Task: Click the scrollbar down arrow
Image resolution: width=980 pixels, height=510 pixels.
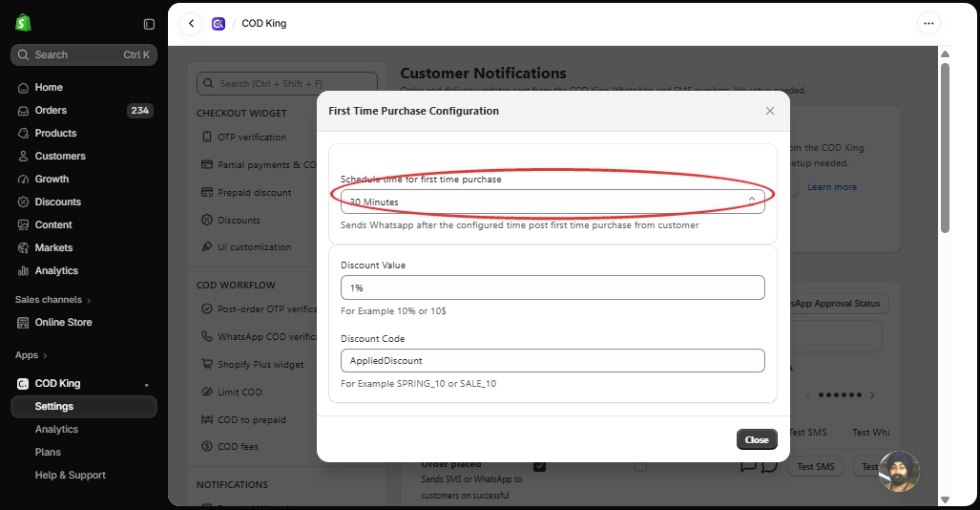Action: coord(945,500)
